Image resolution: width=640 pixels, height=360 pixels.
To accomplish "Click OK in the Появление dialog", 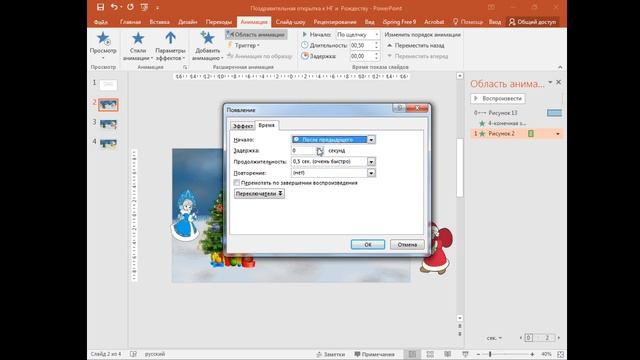I will click(368, 244).
